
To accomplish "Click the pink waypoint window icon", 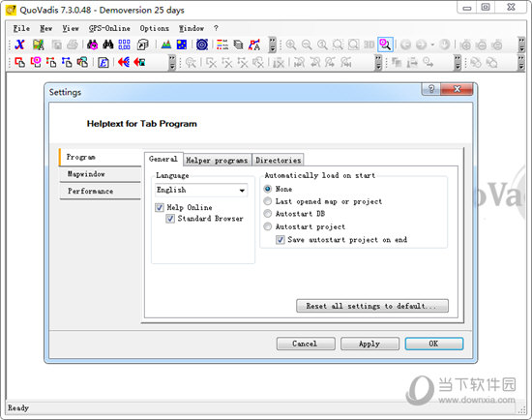I will 36,62.
